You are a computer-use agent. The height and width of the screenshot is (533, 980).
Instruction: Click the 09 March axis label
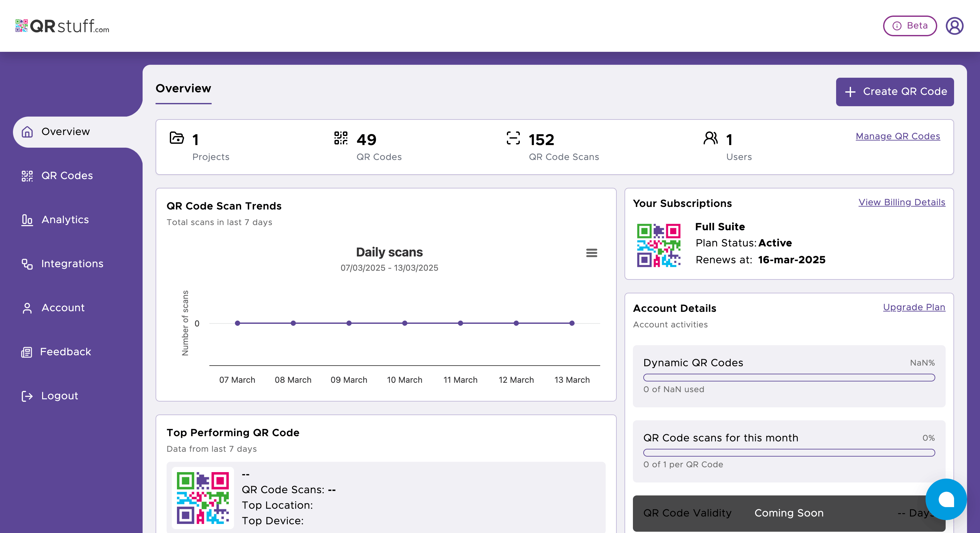click(349, 380)
